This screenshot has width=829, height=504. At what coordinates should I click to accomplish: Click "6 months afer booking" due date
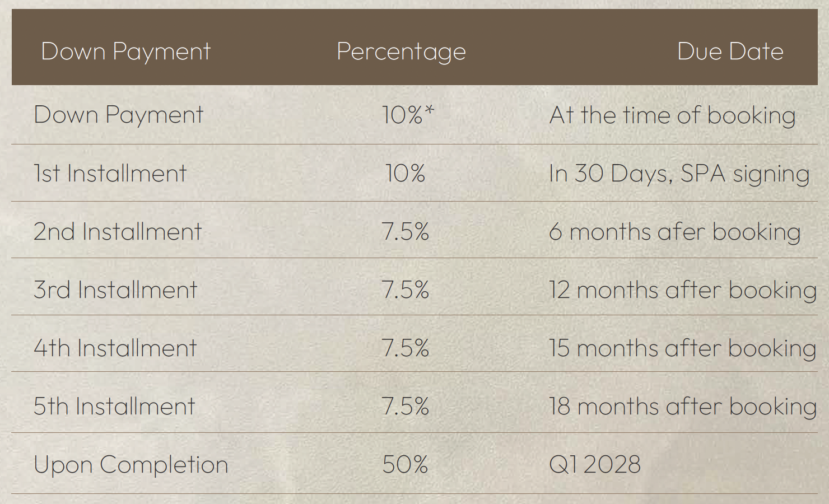click(674, 232)
